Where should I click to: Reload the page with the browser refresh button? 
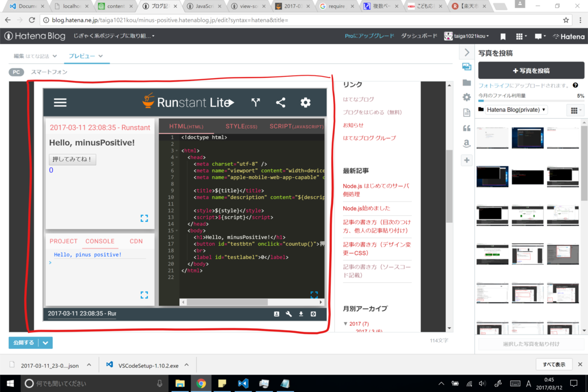click(x=32, y=20)
